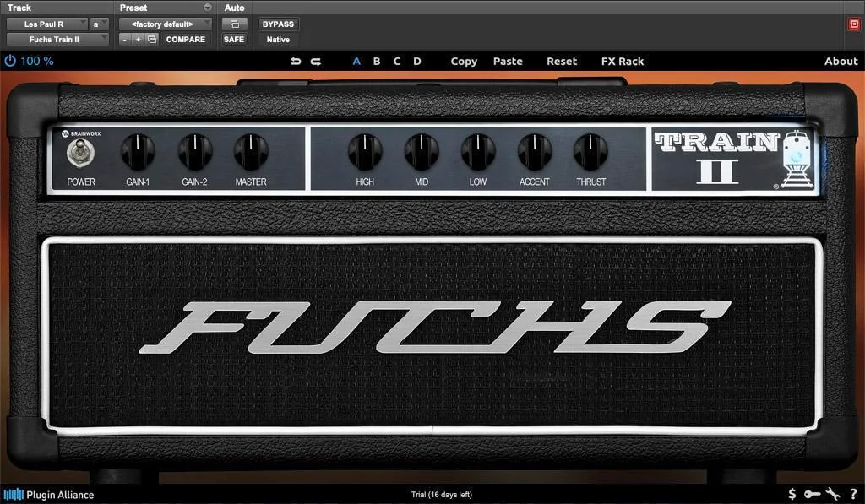This screenshot has width=865, height=504.
Task: Click the 100 % scale value
Action: (37, 61)
